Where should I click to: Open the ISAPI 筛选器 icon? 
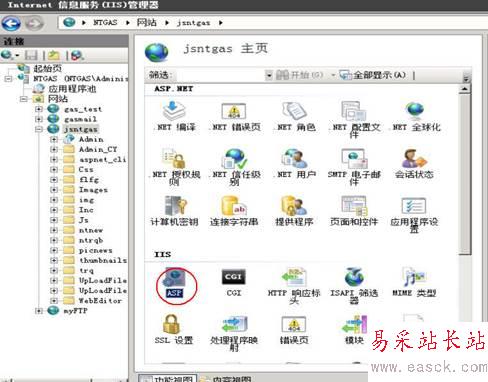click(354, 277)
